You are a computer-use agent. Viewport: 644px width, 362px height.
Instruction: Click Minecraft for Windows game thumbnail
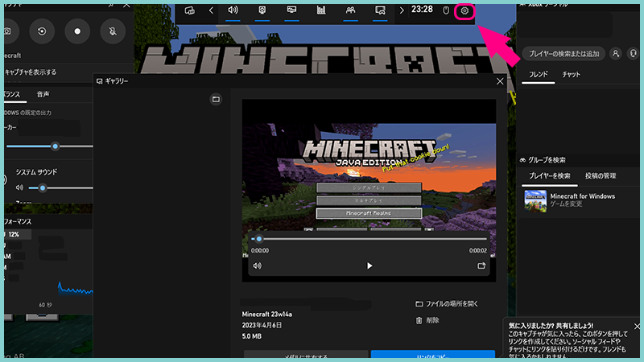(535, 200)
